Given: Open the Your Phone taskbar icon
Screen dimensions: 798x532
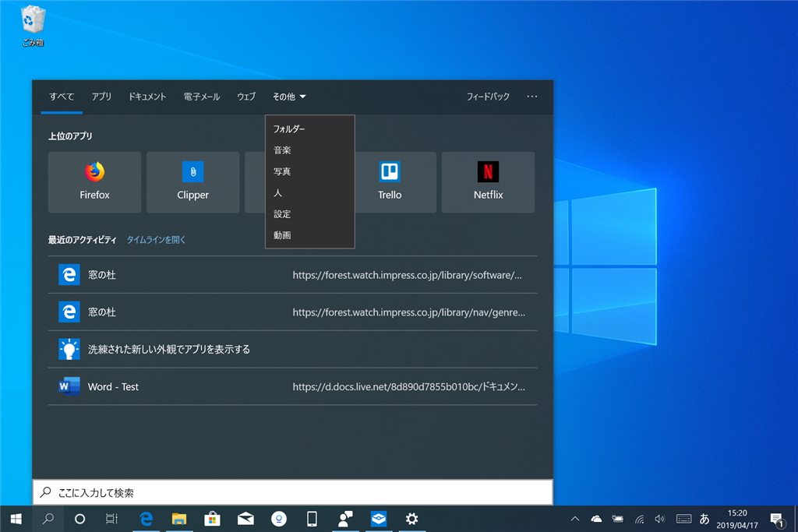Looking at the screenshot, I should (312, 519).
